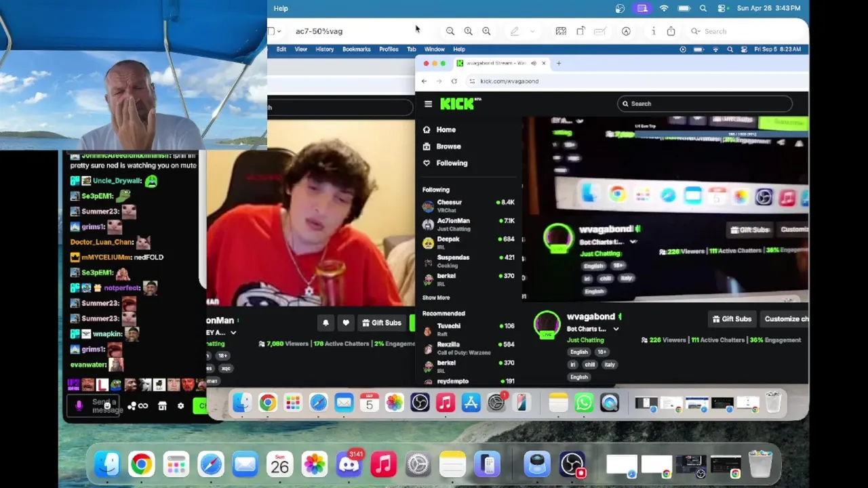Open the Bookmarks menu in the pictured Chrome
This screenshot has width=868, height=488.
click(x=356, y=49)
